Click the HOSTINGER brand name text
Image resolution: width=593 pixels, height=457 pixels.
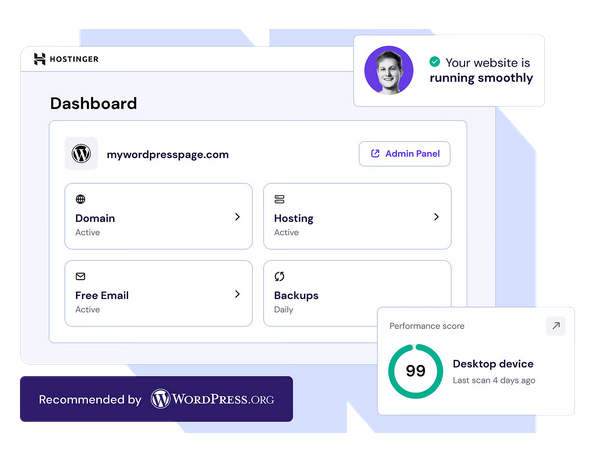pos(74,59)
